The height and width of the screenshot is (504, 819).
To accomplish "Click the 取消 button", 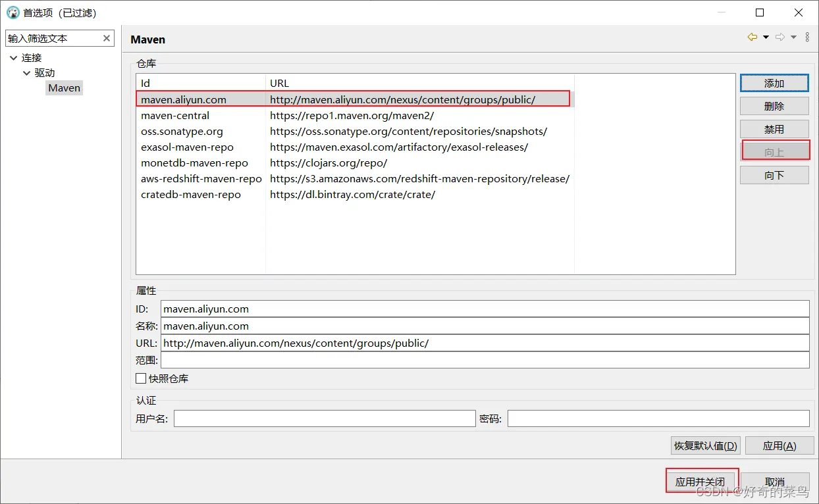I will click(775, 482).
